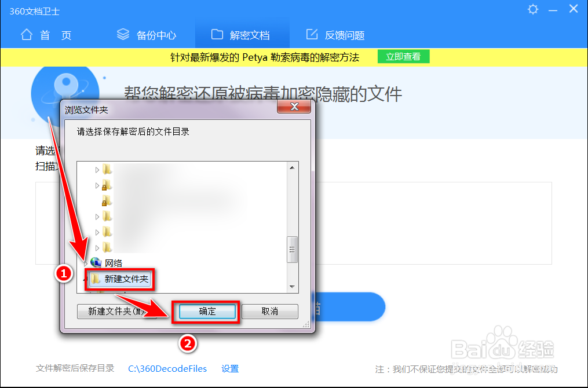Click the backup center layers icon
The height and width of the screenshot is (388, 588).
point(123,34)
